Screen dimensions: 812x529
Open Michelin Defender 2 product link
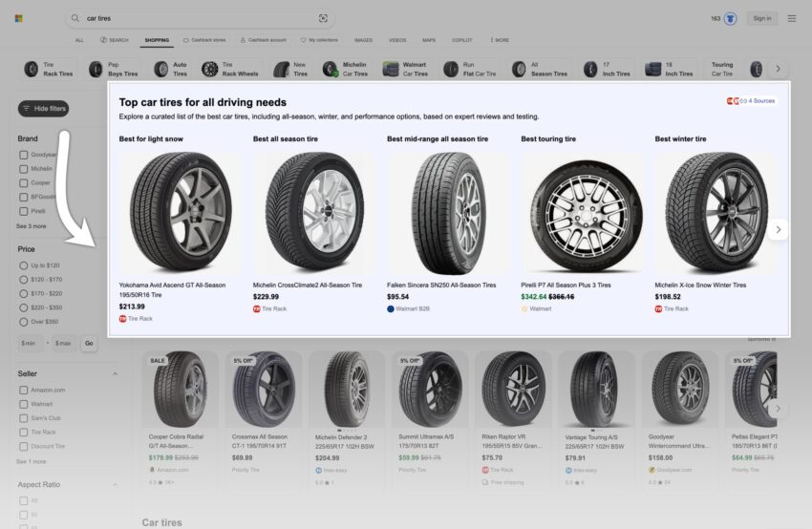(344, 441)
